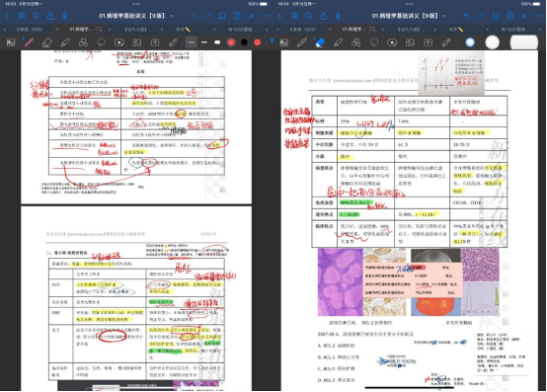The height and width of the screenshot is (392, 547).
Task: Select the pen tool in left toolbar
Action: tap(29, 42)
